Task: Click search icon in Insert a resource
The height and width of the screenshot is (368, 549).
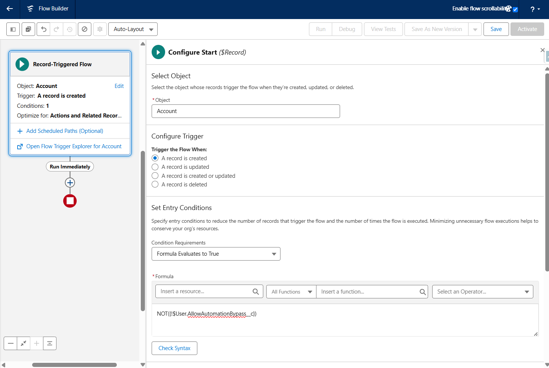Action: tap(256, 291)
